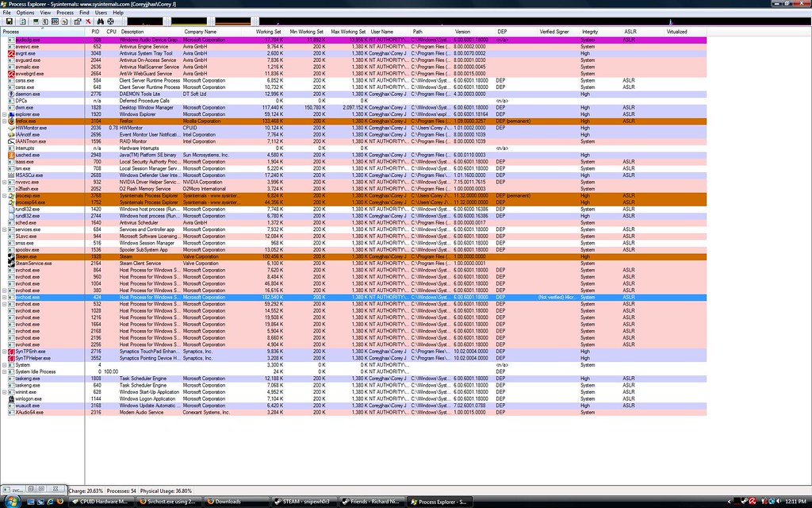Click the SynTPEnh.exe Synaptics icon

pos(11,351)
